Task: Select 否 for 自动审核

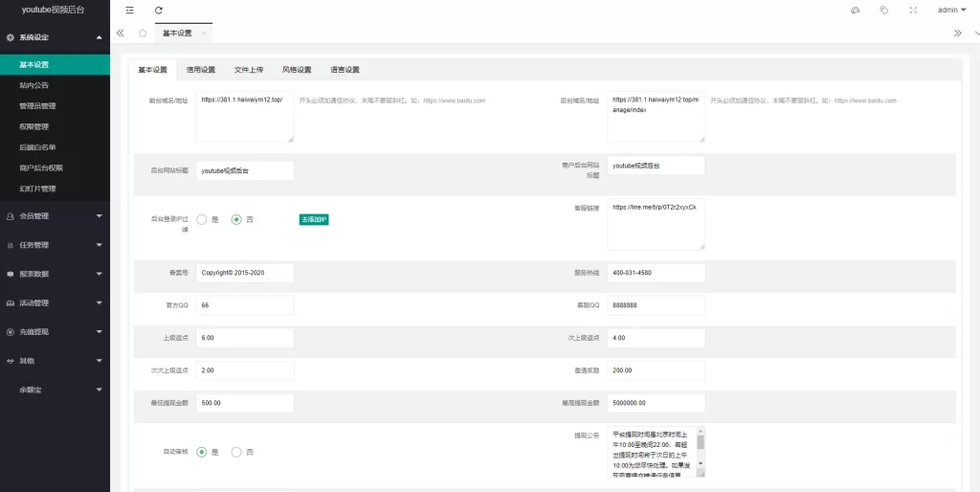Action: tap(236, 452)
